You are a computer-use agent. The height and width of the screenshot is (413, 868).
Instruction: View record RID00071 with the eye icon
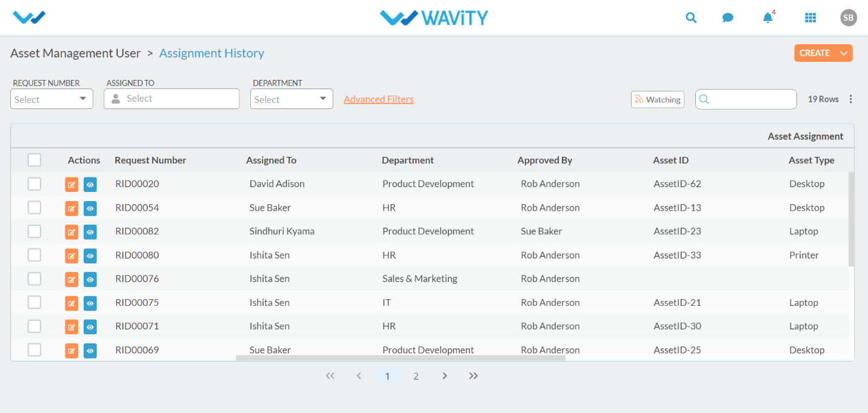click(90, 326)
